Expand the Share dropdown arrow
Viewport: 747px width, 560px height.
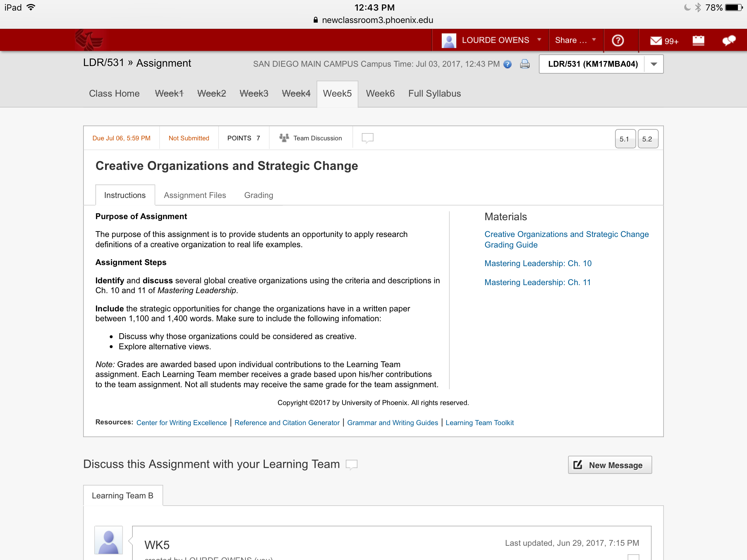tap(594, 40)
